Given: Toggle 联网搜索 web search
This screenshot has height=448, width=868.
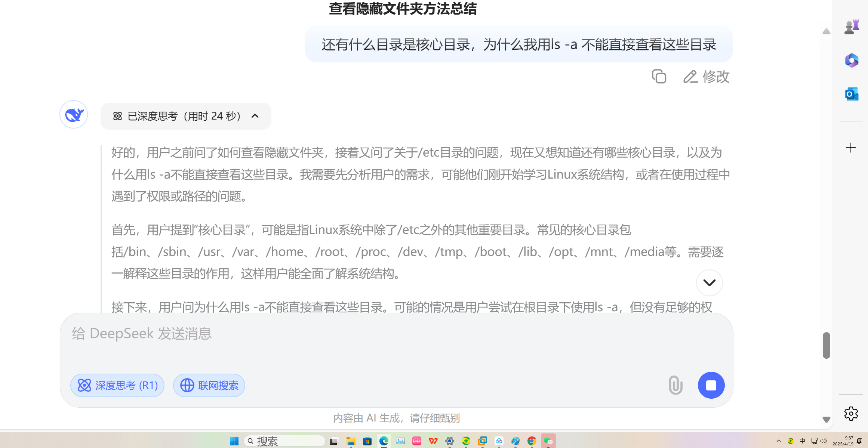Looking at the screenshot, I should point(209,385).
